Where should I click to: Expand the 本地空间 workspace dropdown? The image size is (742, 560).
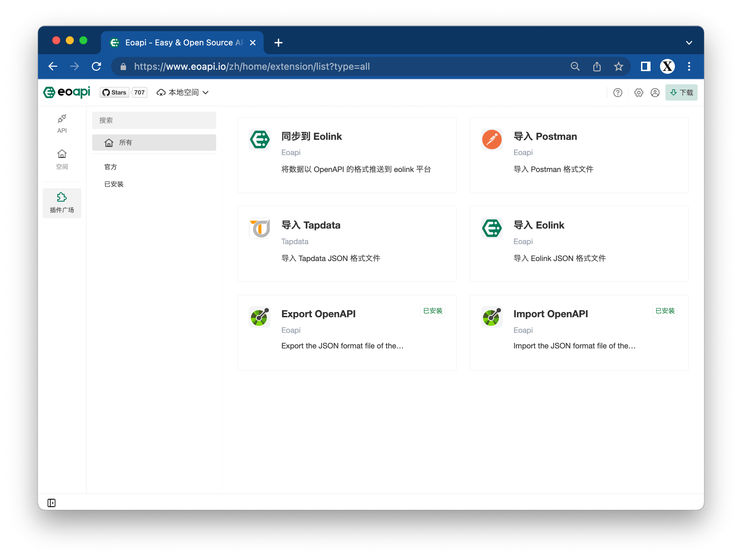coord(183,92)
